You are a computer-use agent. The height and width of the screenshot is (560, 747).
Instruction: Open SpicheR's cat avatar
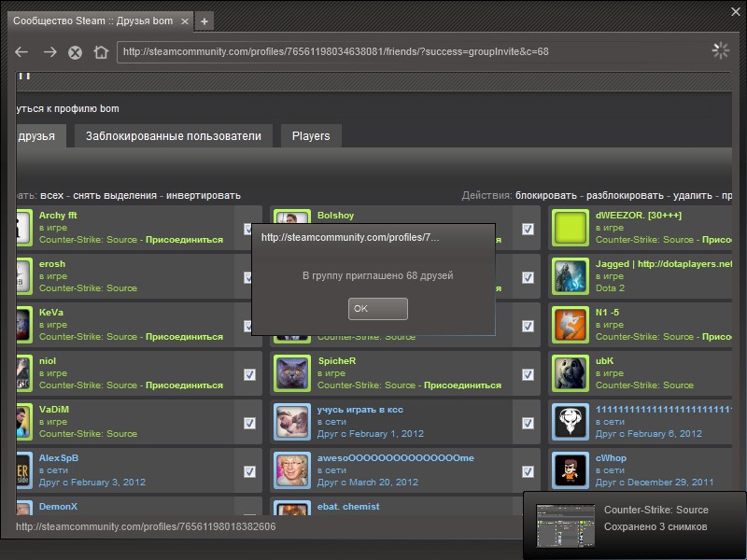(x=292, y=374)
